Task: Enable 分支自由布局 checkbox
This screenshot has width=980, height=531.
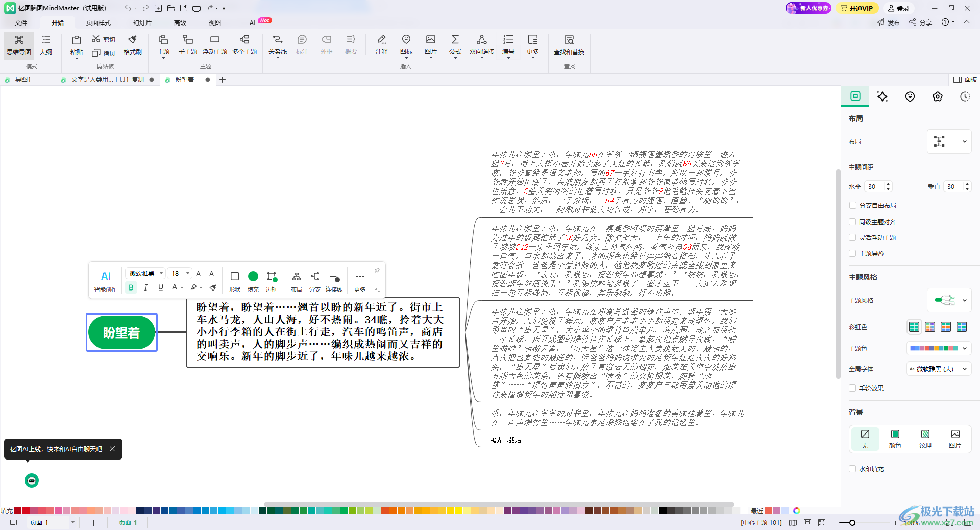Action: tap(852, 205)
